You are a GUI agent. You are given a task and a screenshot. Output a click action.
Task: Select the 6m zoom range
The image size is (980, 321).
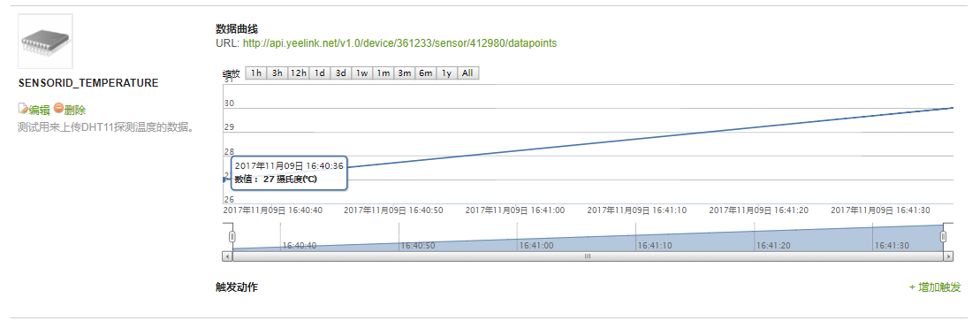point(426,73)
